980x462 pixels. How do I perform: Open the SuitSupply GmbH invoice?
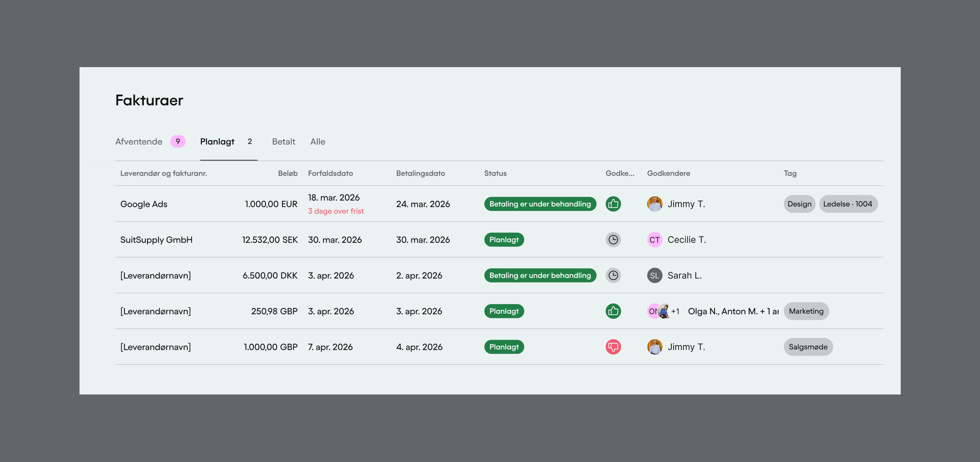pyautogui.click(x=156, y=240)
